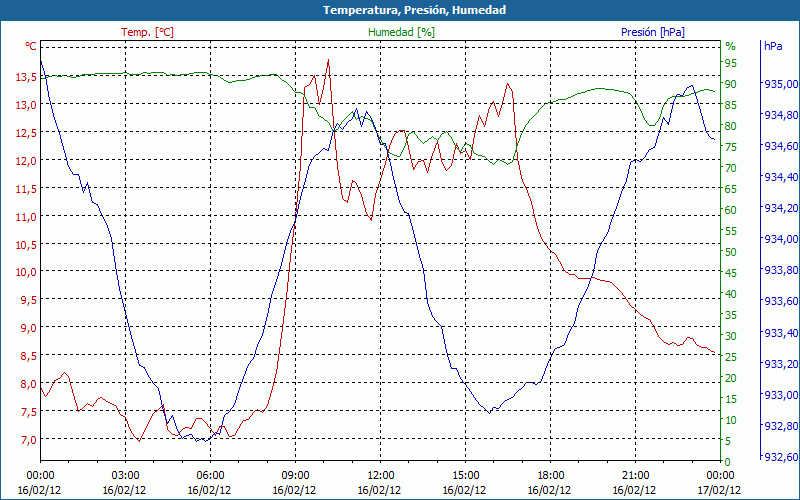Viewport: 800px width, 500px height.
Task: Click the 80 humidity axis value
Action: (x=731, y=126)
